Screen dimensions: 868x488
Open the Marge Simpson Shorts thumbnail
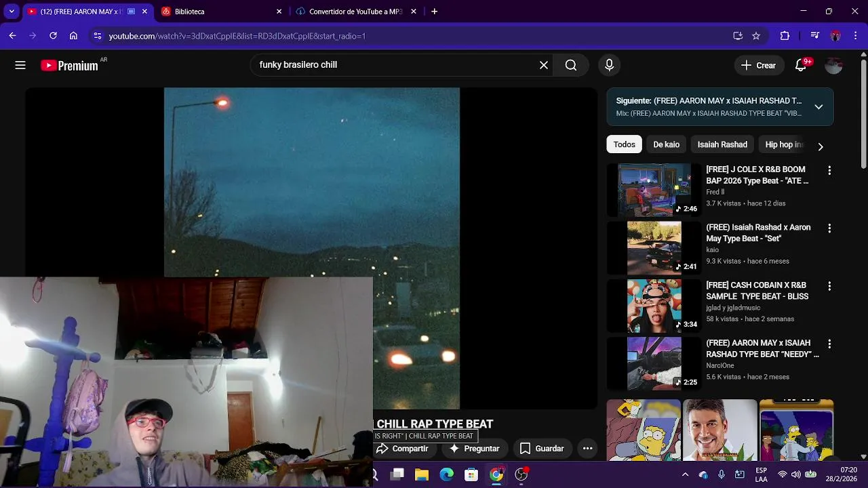coord(644,430)
